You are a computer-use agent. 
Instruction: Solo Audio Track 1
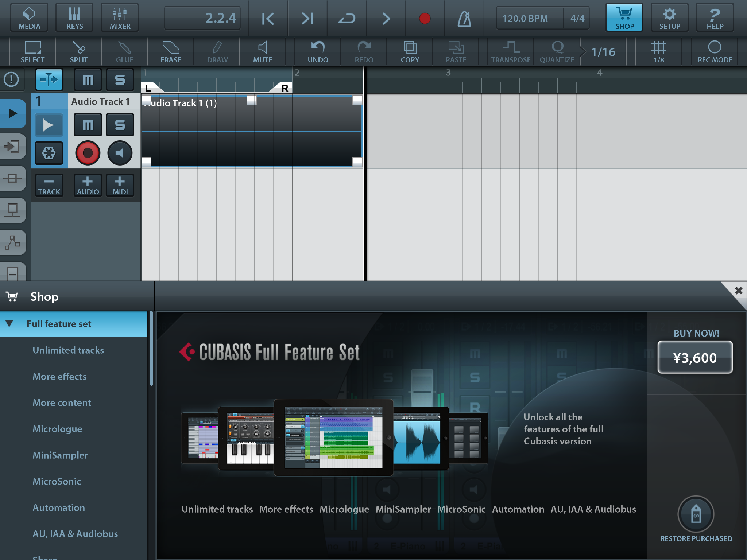tap(120, 125)
